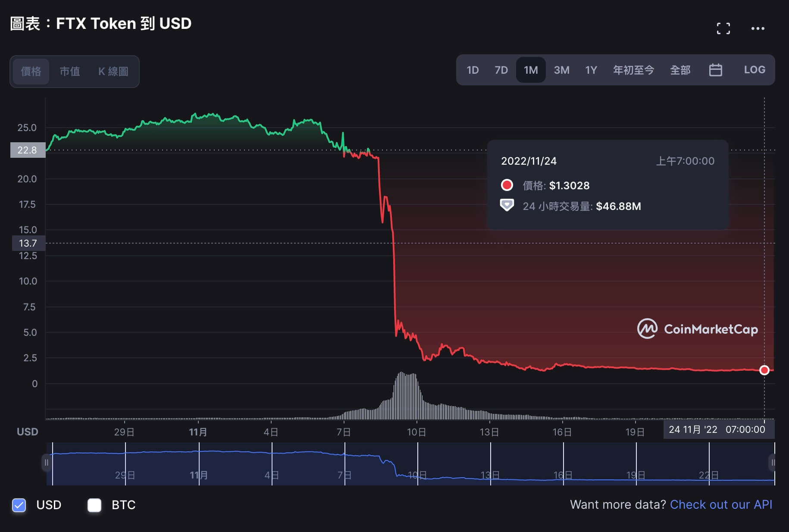Switch to 市值 market cap tab
The width and height of the screenshot is (789, 532).
click(x=70, y=72)
